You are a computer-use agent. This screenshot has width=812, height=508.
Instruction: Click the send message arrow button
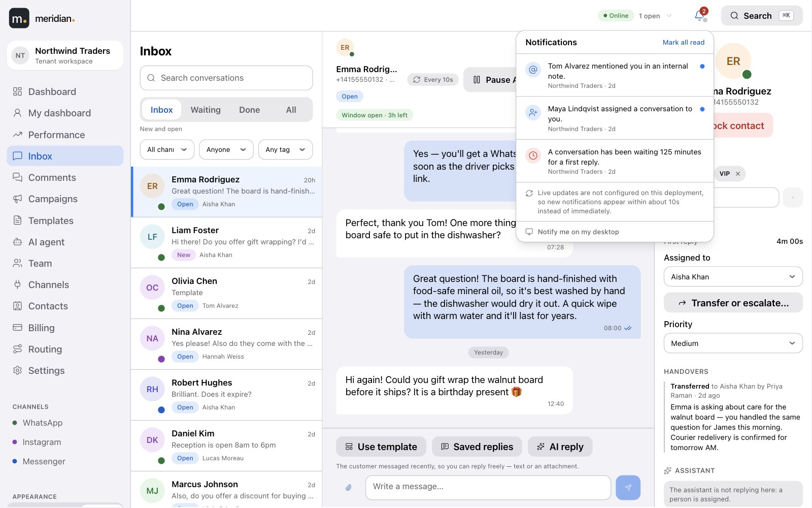point(628,488)
